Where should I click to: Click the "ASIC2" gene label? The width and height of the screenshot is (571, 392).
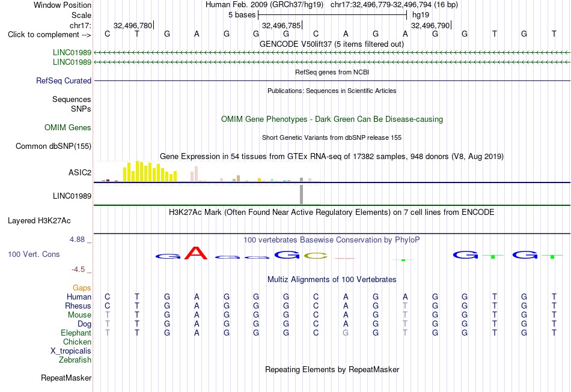[80, 172]
